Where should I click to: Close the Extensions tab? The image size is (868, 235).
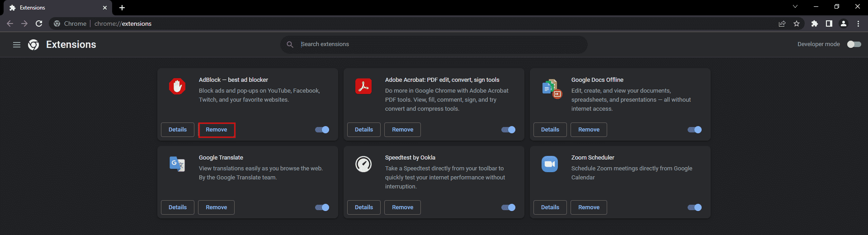[x=105, y=8]
